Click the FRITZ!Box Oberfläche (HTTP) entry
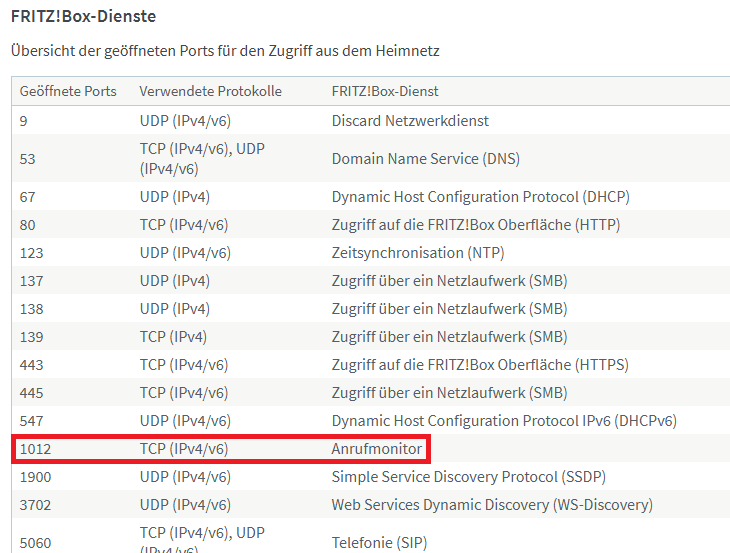 point(475,225)
